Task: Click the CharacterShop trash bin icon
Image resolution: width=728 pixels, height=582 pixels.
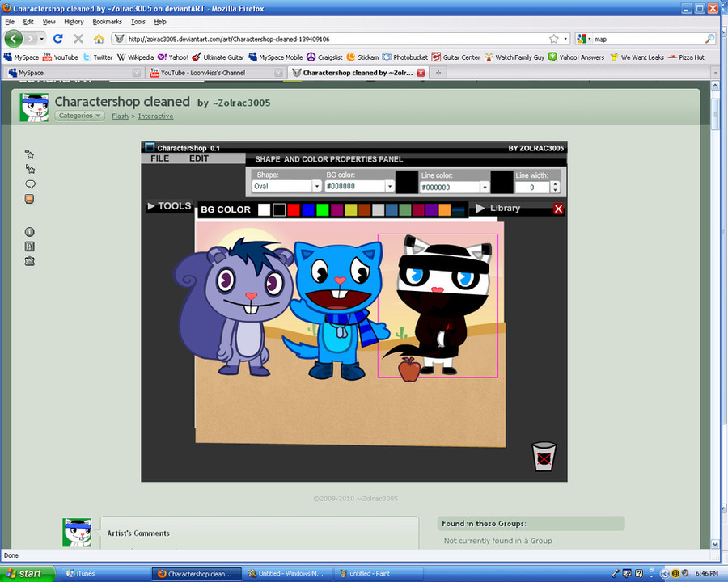Action: click(544, 456)
